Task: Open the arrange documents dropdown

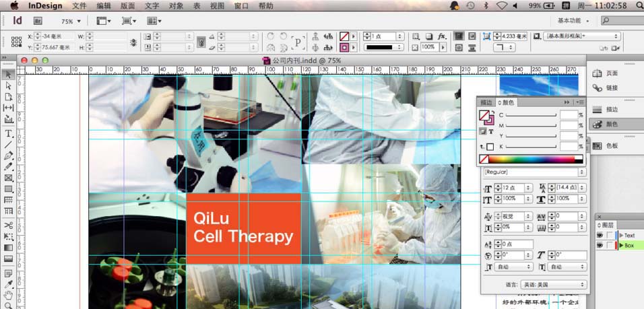Action: [x=154, y=21]
